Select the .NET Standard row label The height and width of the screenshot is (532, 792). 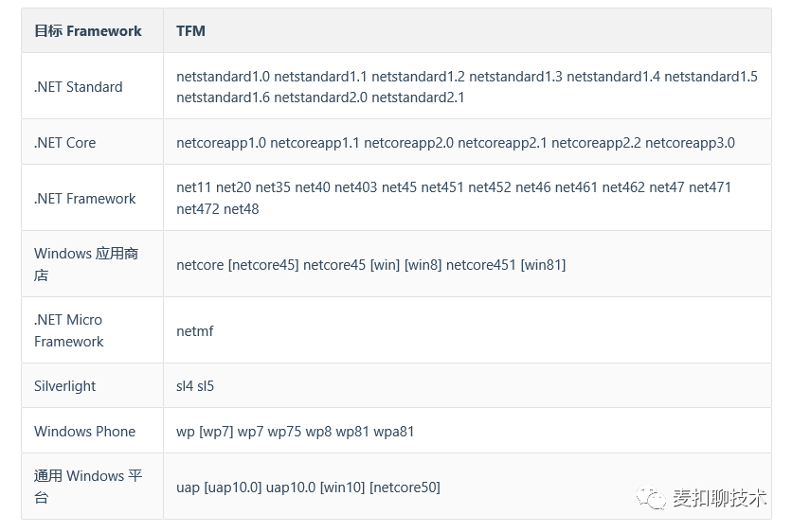click(79, 87)
